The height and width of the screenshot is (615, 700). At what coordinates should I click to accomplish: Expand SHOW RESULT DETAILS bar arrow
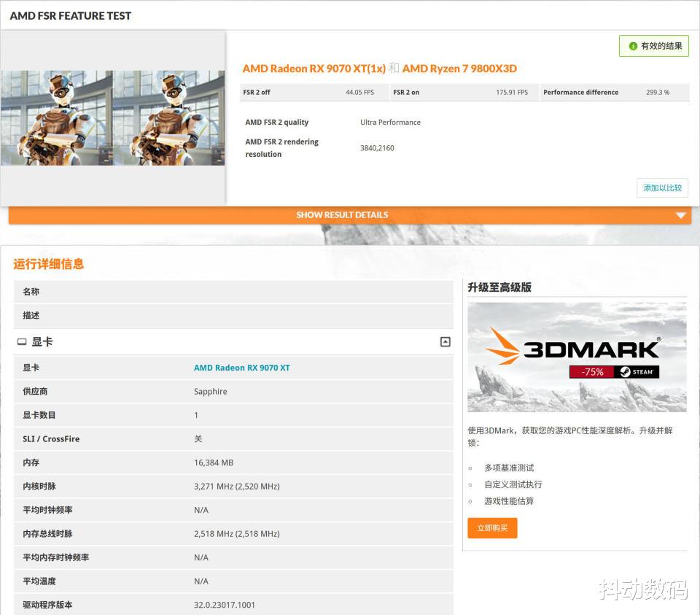point(680,215)
